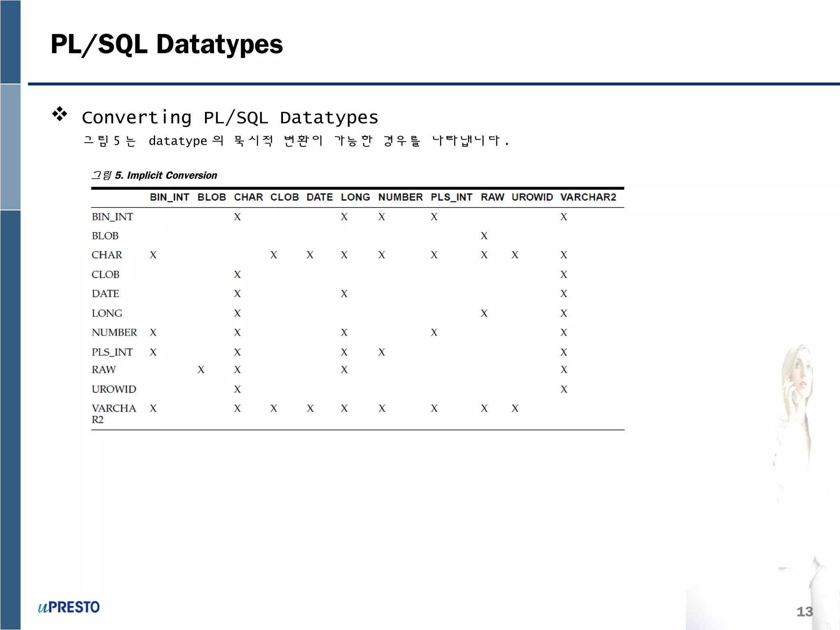Viewport: 840px width, 630px height.
Task: Click the X in DATE row, LONG column
Action: [344, 294]
